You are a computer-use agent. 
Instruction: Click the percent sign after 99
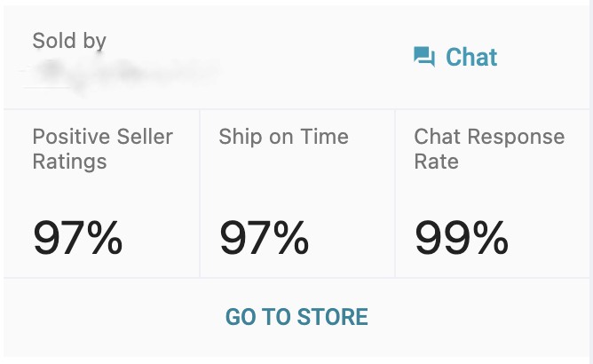click(x=491, y=239)
